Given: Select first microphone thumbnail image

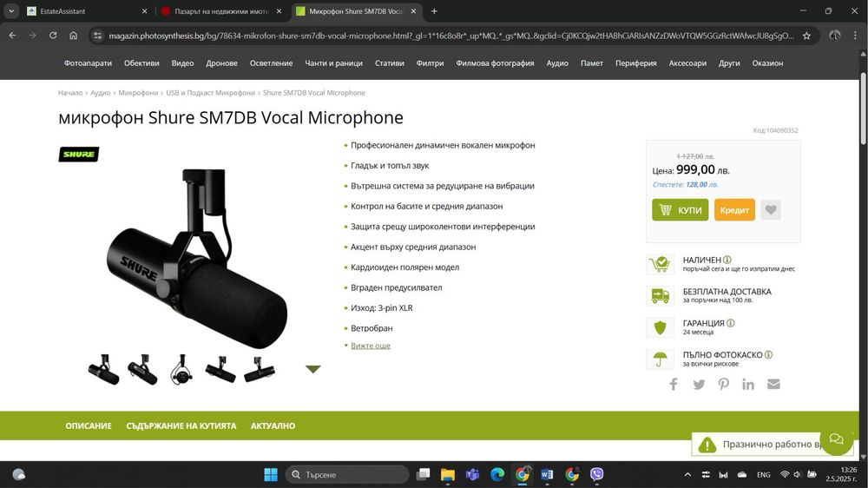Looking at the screenshot, I should pyautogui.click(x=103, y=369).
